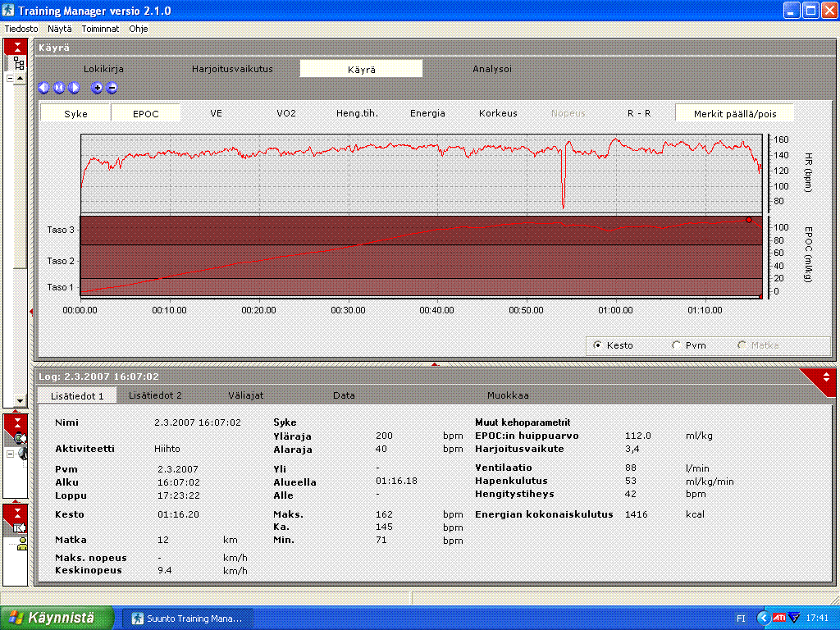The width and height of the screenshot is (840, 630).
Task: Click the blue left-arrow scroll icon
Action: click(43, 88)
